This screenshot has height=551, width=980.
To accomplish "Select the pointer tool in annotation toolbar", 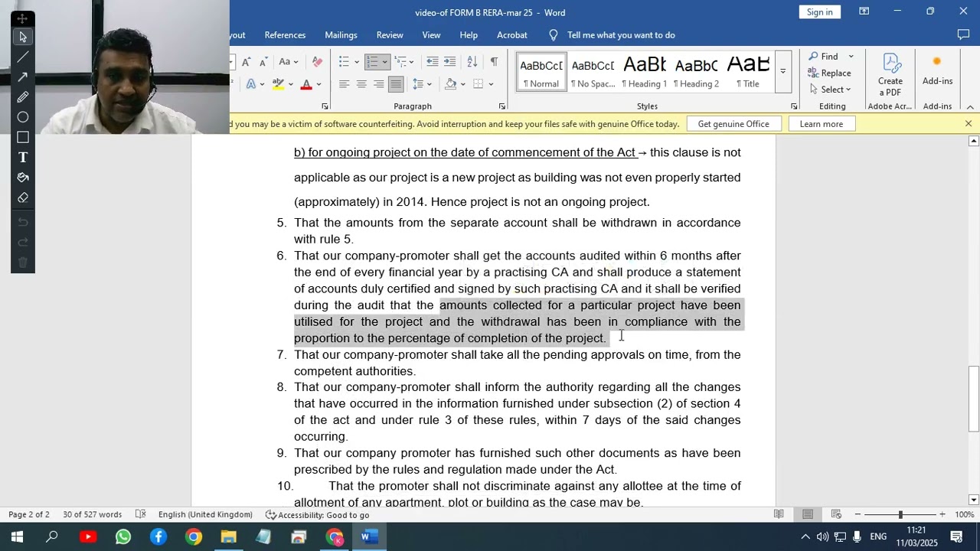I will tap(22, 37).
